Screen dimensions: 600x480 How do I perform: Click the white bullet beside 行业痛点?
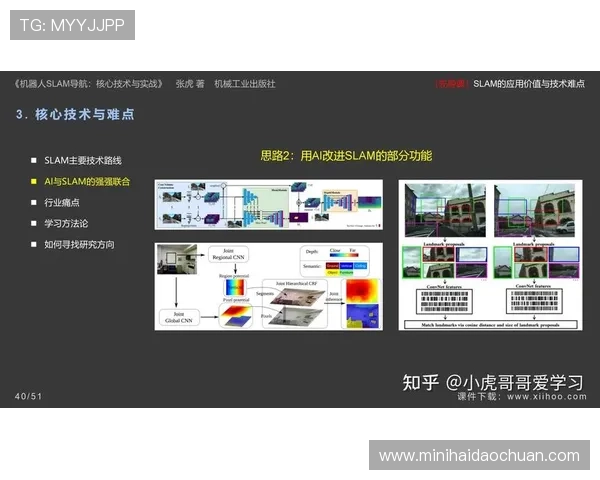(34, 202)
